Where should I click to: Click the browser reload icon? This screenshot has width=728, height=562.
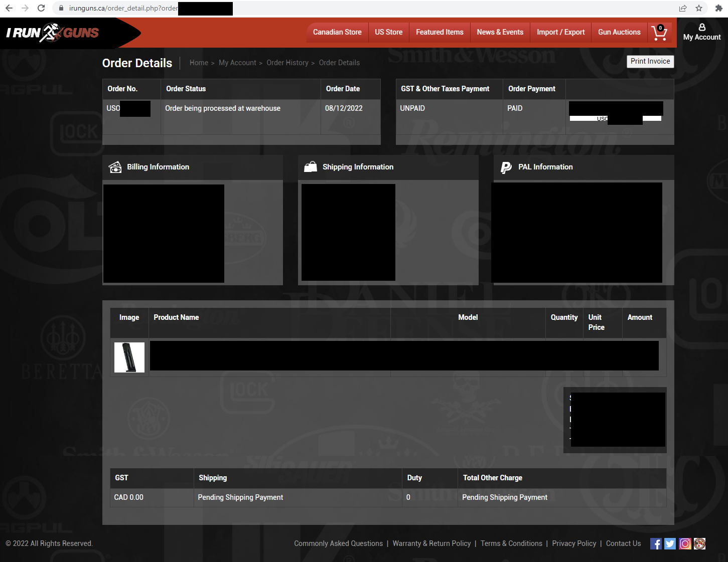click(41, 8)
